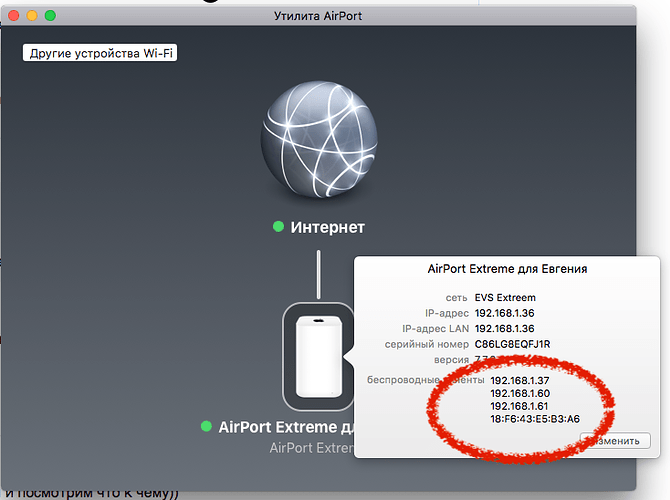Click the green status dot beside AirPort Extreme
670x500 pixels.
[206, 426]
